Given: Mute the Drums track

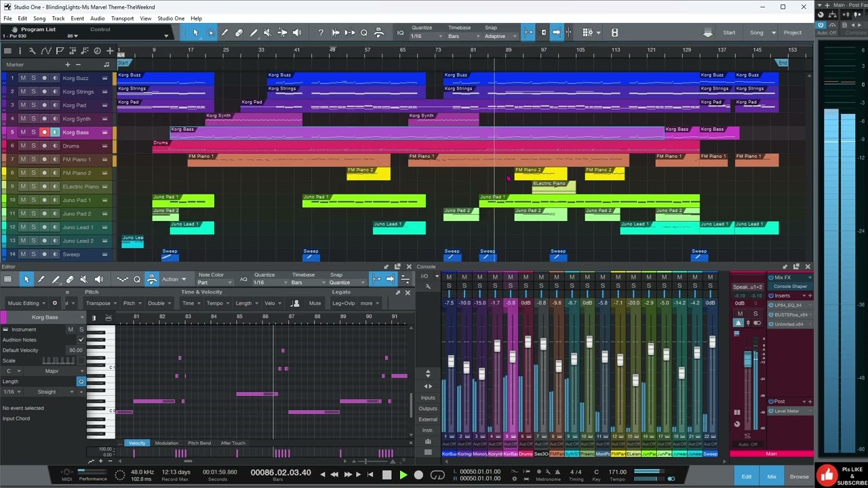Looking at the screenshot, I should click(x=23, y=146).
